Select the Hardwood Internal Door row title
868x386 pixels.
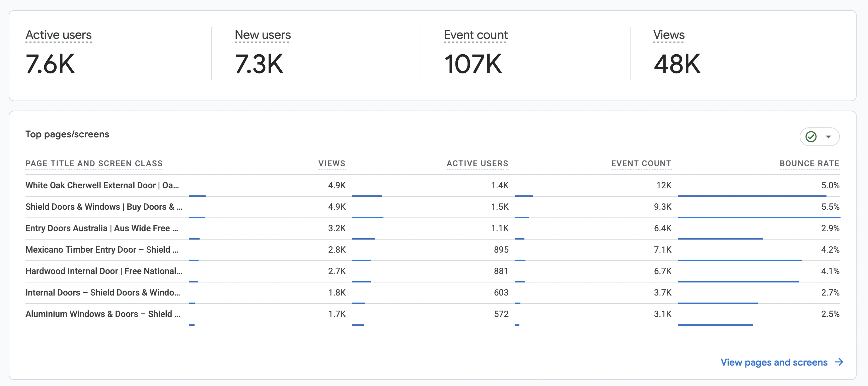104,271
